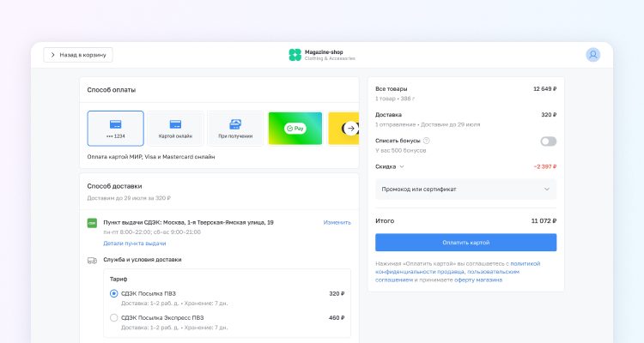Click the discount value '−2 397 ₽'

[545, 166]
